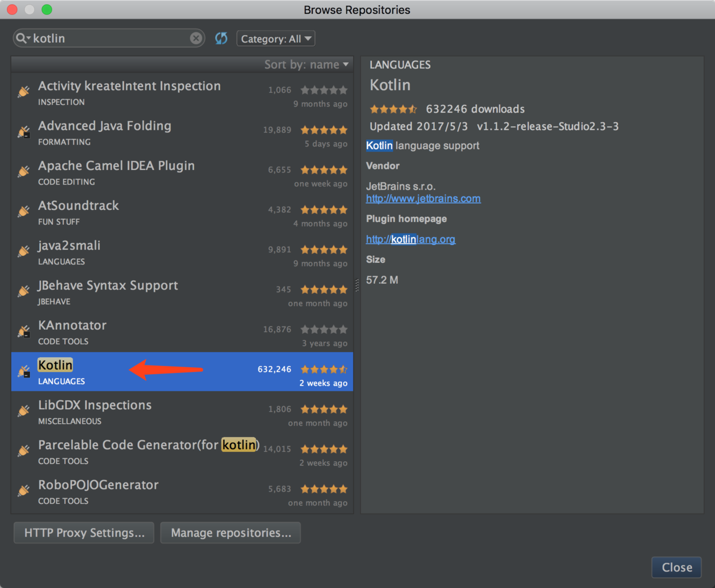Image resolution: width=715 pixels, height=588 pixels.
Task: Click the splitter handle between panels
Action: (x=357, y=285)
